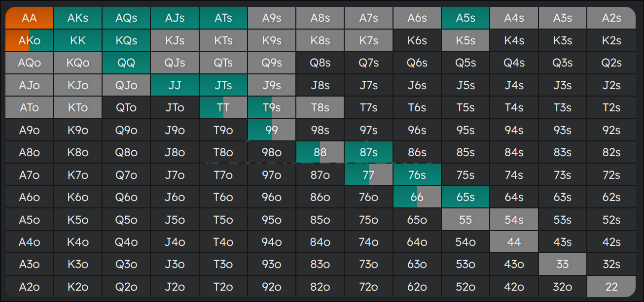
Task: Choose the 99 pocket pair cell
Action: tap(271, 130)
